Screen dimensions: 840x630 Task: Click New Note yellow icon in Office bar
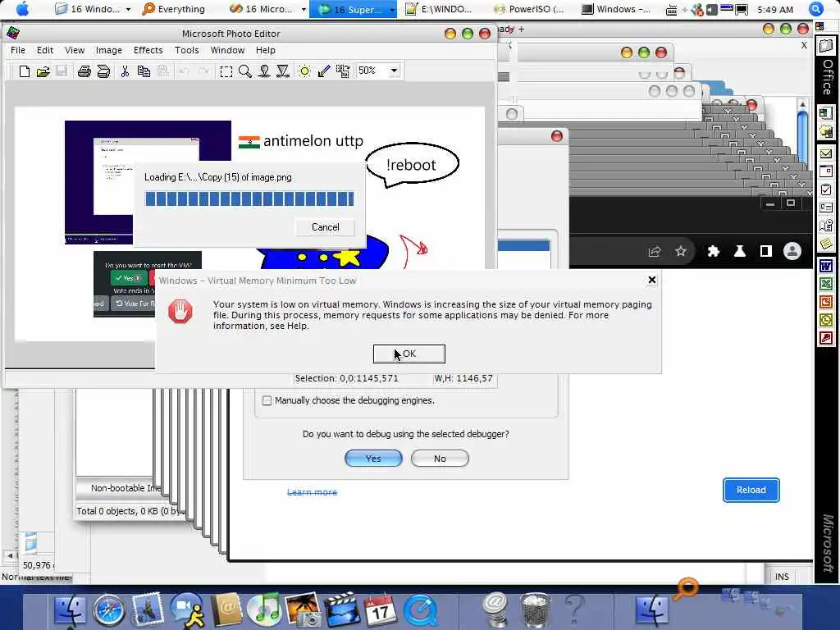(825, 244)
